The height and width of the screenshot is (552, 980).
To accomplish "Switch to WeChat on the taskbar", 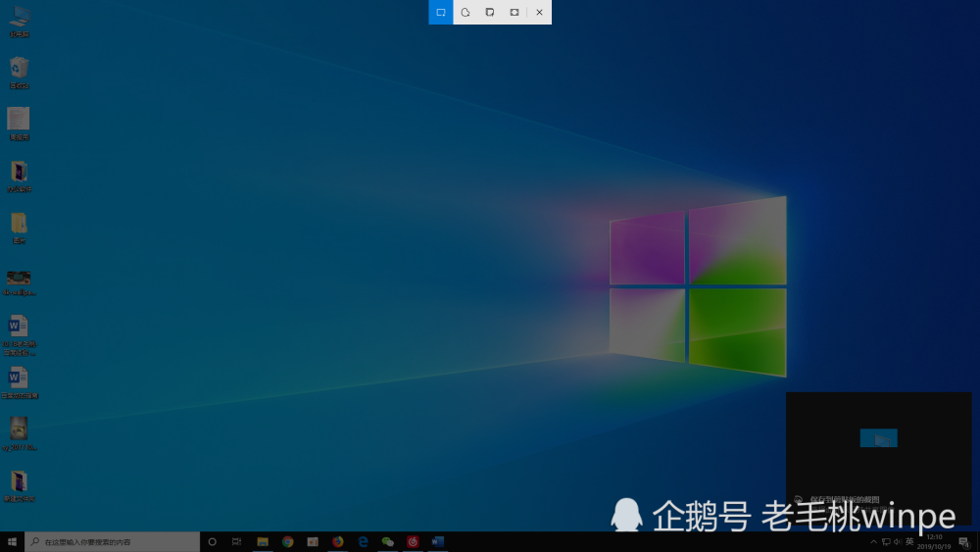I will (x=387, y=542).
